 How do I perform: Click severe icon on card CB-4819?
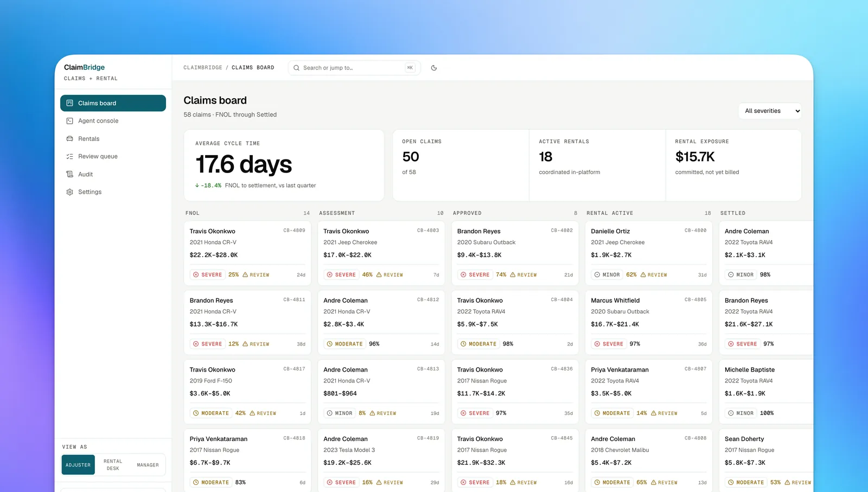point(330,482)
